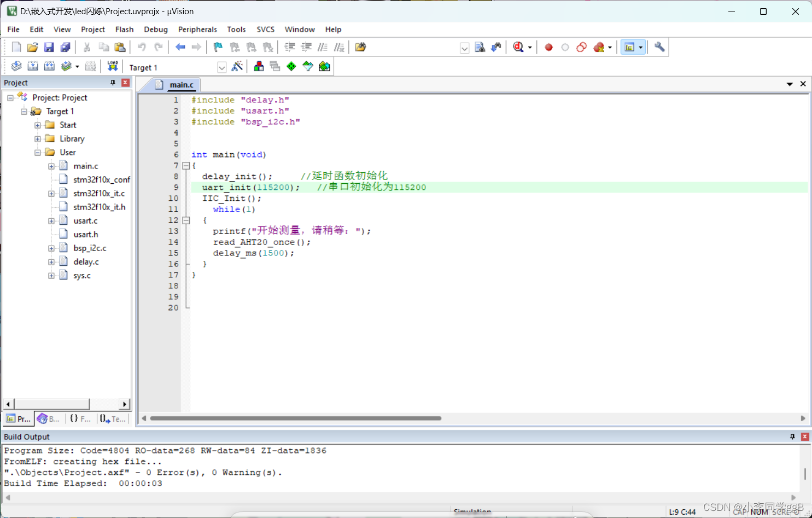Toggle the Project panel pin
The width and height of the screenshot is (812, 518).
click(x=113, y=83)
